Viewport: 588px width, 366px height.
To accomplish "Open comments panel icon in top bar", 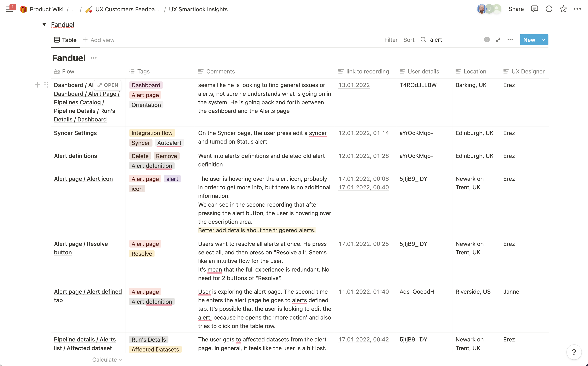I will click(534, 9).
